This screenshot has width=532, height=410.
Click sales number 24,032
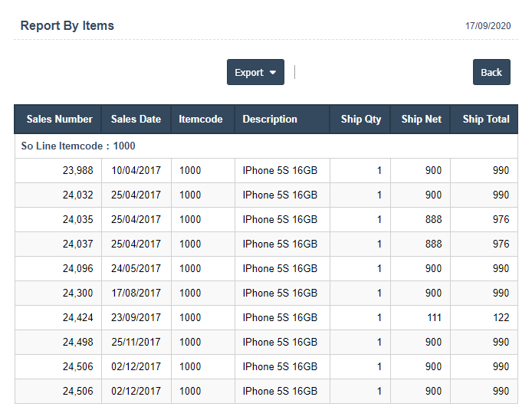(x=77, y=195)
